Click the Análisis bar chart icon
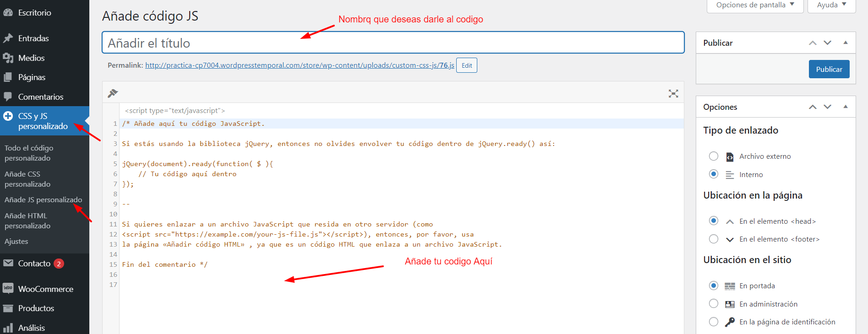Screen dimensions: 868x334 [x=8, y=328]
